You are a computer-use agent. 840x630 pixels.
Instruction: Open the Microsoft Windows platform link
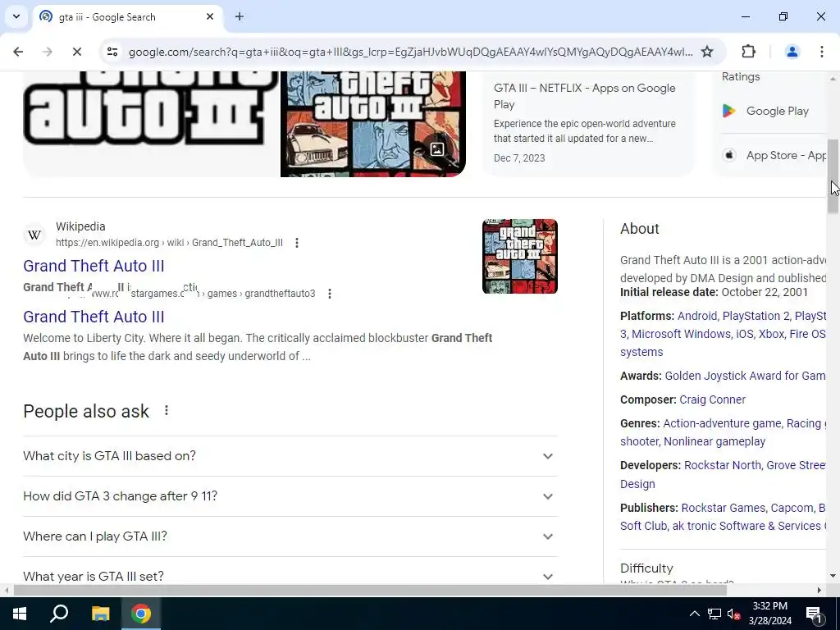tap(681, 334)
